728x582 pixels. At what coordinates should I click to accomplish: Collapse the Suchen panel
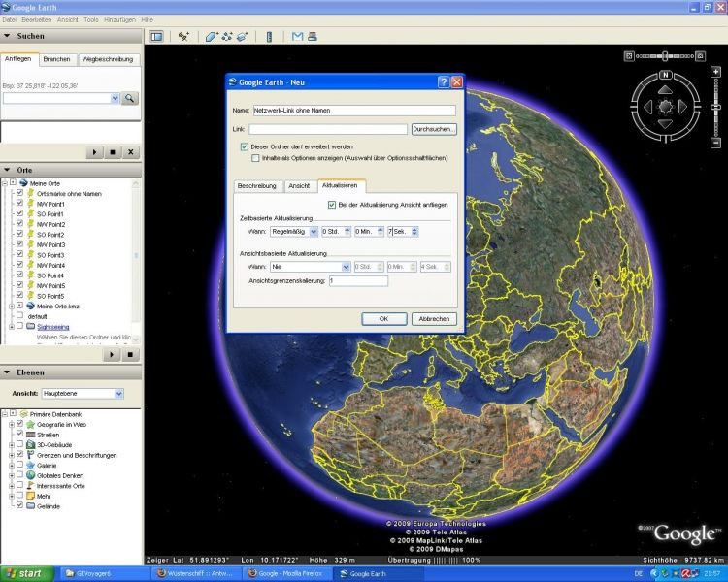click(7, 36)
